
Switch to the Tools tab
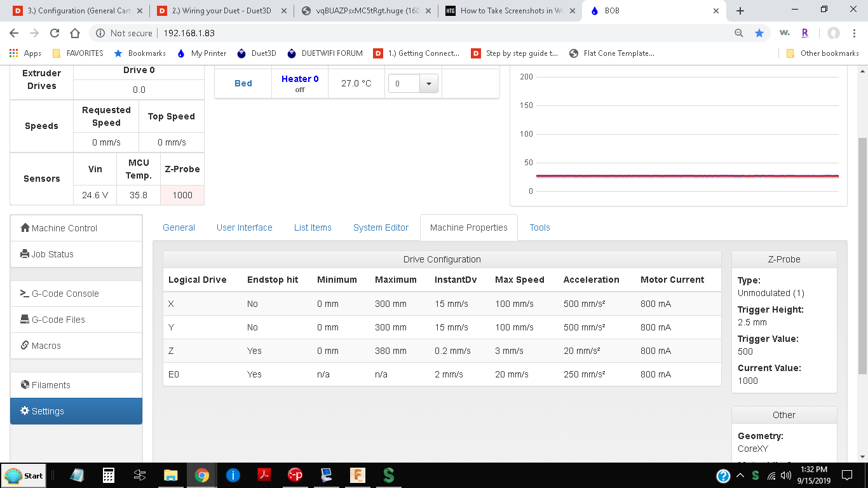point(539,227)
